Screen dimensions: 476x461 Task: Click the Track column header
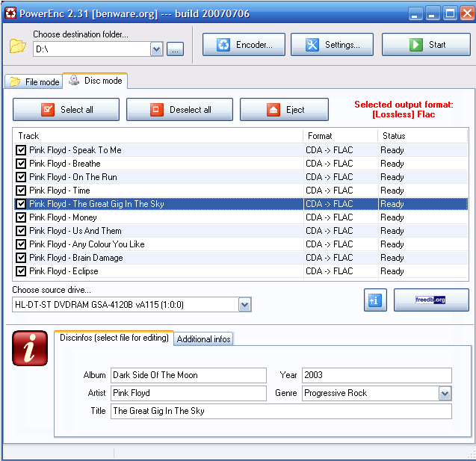pyautogui.click(x=158, y=136)
